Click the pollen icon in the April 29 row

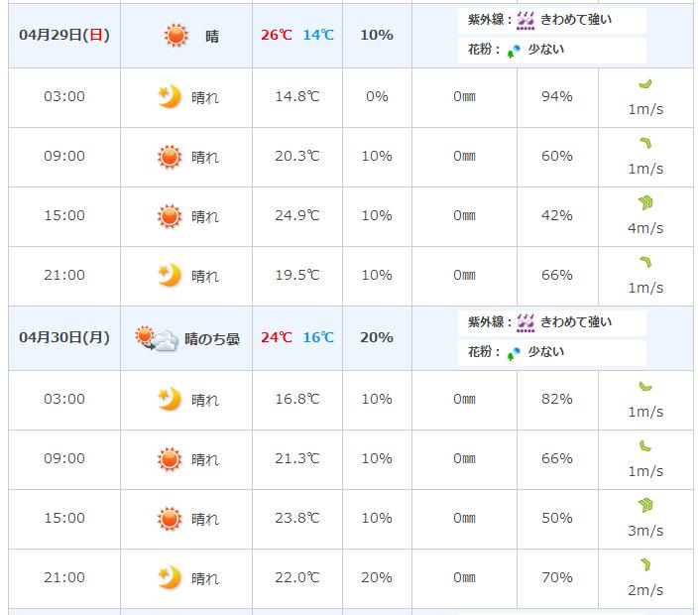tap(513, 51)
